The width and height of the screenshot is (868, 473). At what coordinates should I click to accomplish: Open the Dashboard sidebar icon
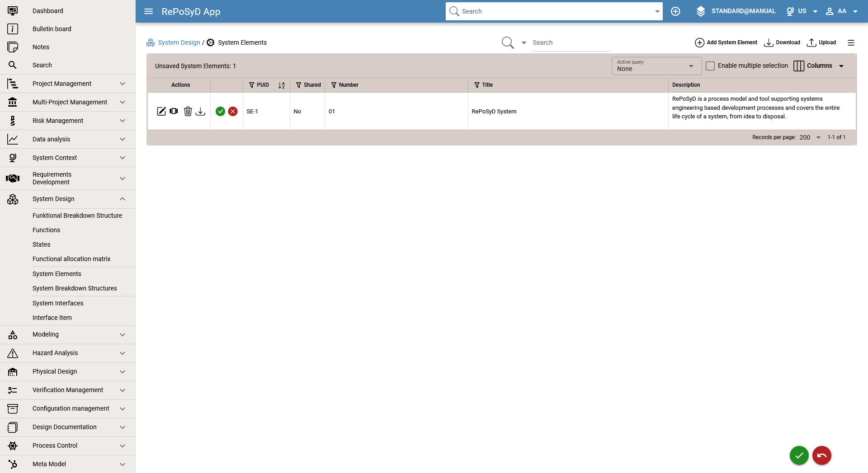point(13,11)
